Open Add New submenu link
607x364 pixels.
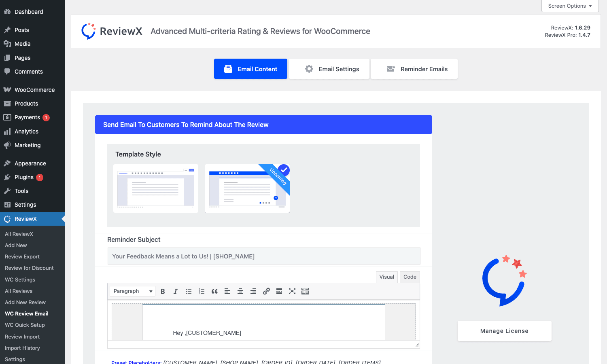(16, 245)
